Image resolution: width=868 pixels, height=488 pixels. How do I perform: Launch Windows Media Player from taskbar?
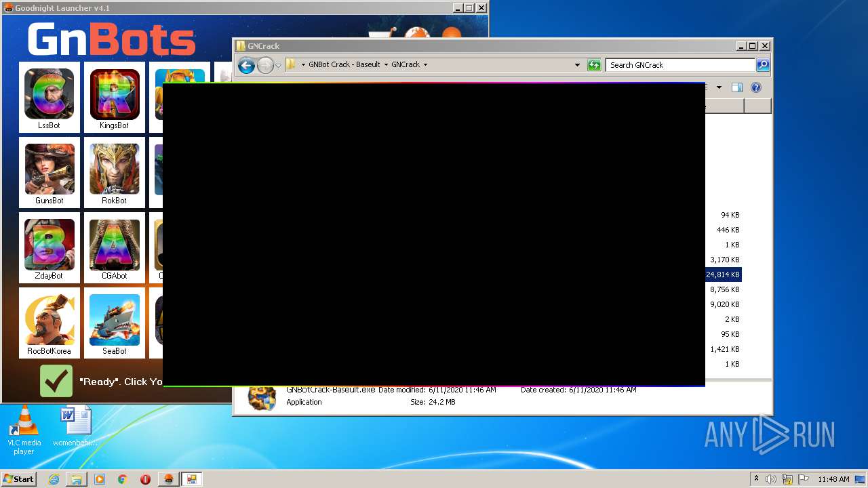click(x=100, y=479)
